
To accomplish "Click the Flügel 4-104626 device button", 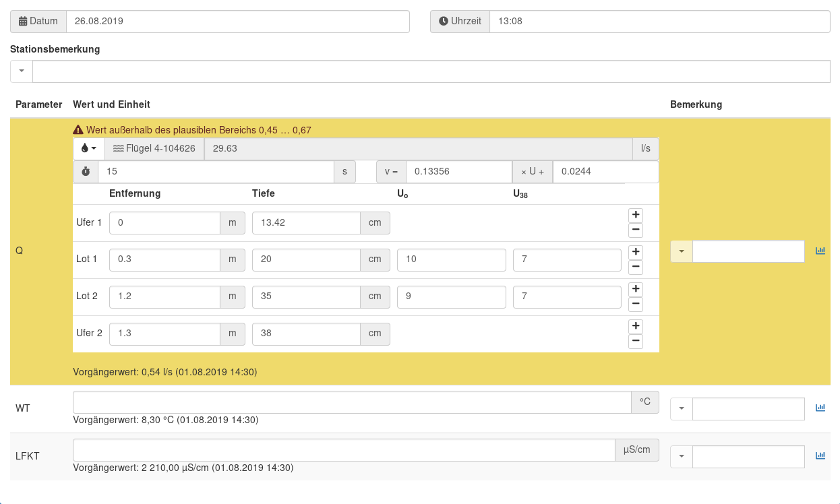I will [154, 148].
